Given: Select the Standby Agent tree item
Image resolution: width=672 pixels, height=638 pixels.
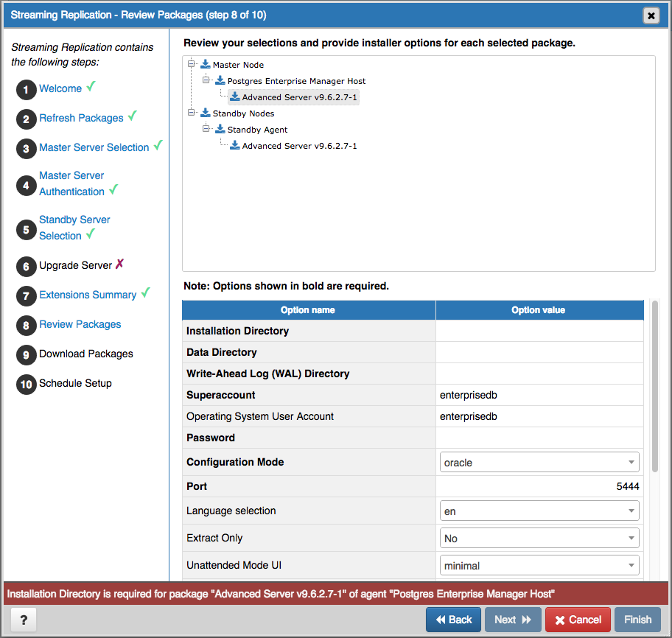Looking at the screenshot, I should point(258,130).
